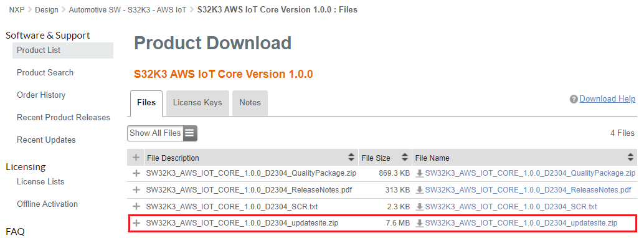Click the updatesite.zip file description text
This screenshot has width=644, height=238.
click(x=242, y=223)
